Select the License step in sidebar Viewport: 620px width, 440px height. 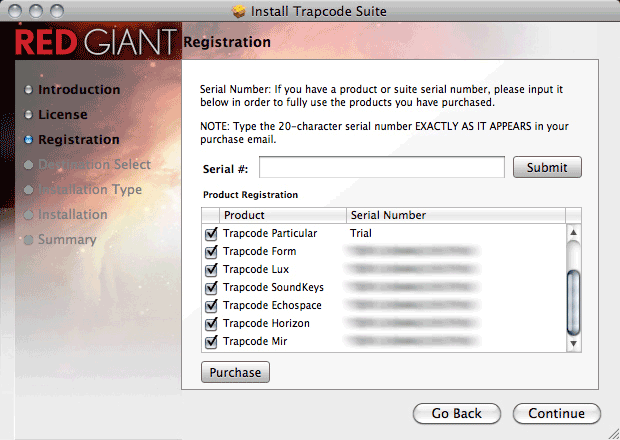(63, 115)
